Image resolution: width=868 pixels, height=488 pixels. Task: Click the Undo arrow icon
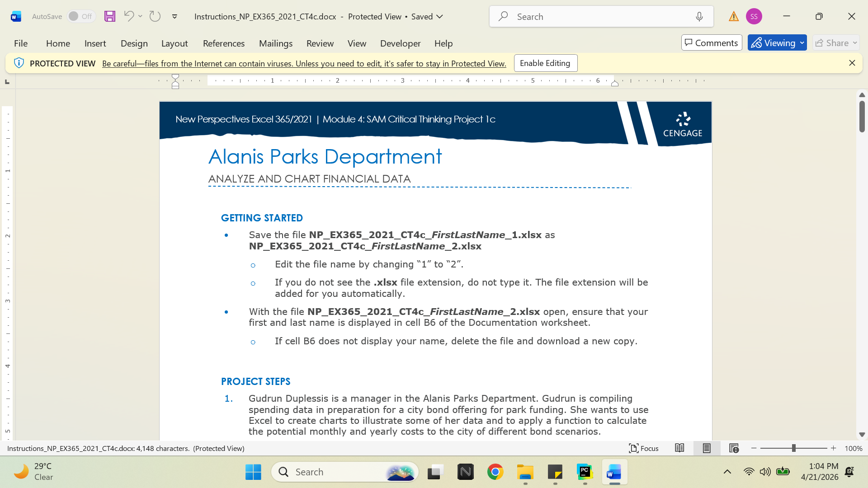pyautogui.click(x=128, y=16)
